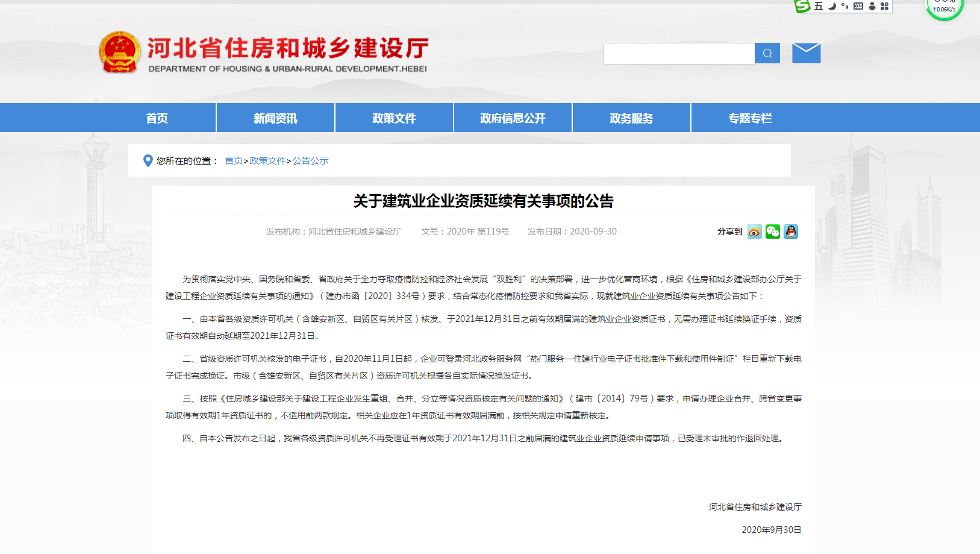Share article to WeChat

tap(773, 231)
